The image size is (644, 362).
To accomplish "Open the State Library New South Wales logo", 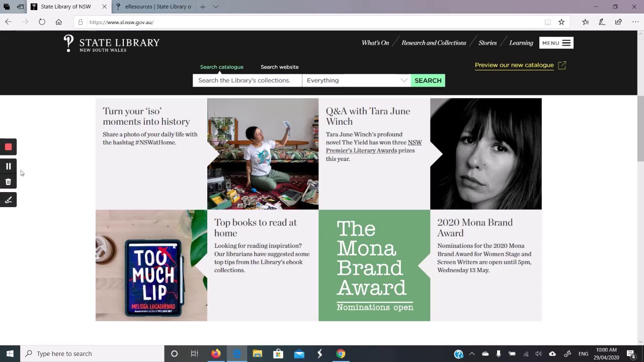I will click(112, 44).
